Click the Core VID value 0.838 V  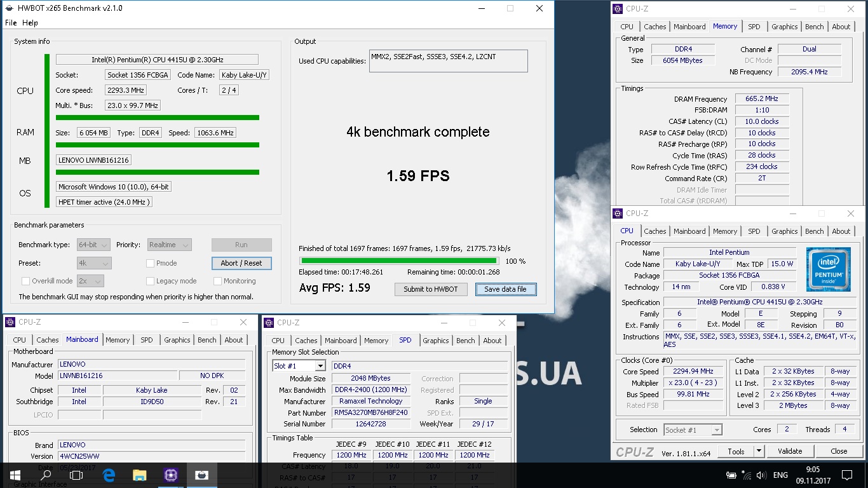(773, 287)
